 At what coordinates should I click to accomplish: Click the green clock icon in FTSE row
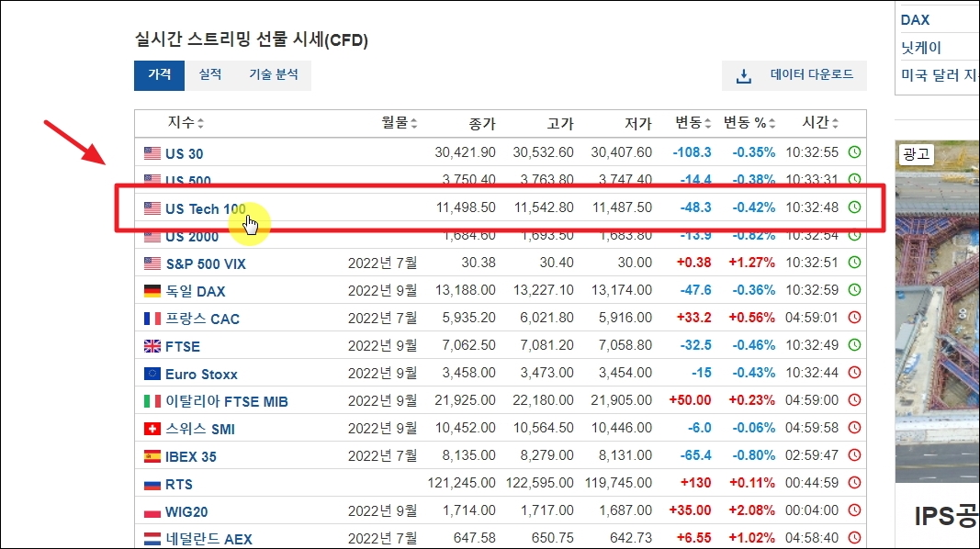(854, 345)
